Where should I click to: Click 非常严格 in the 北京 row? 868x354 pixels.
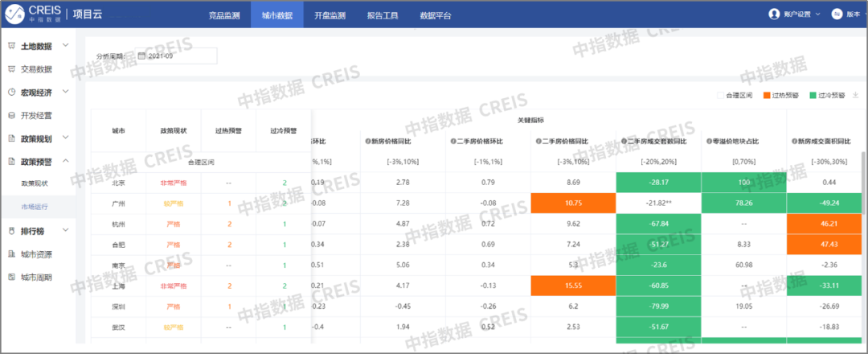click(174, 183)
